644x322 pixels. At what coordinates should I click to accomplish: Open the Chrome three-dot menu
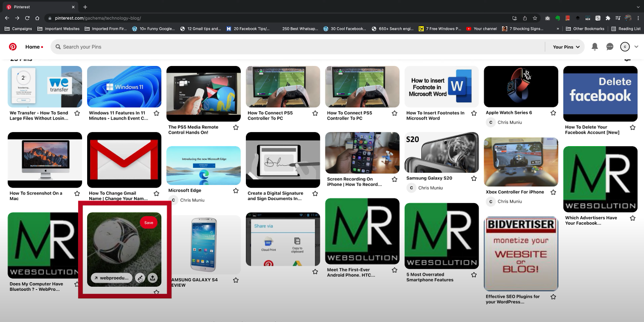pos(638,18)
